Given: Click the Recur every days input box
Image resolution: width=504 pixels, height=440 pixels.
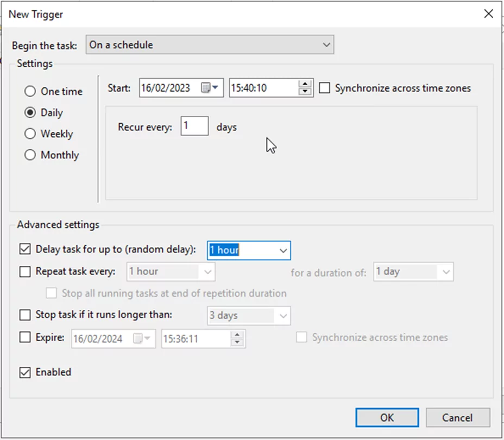Looking at the screenshot, I should [194, 126].
